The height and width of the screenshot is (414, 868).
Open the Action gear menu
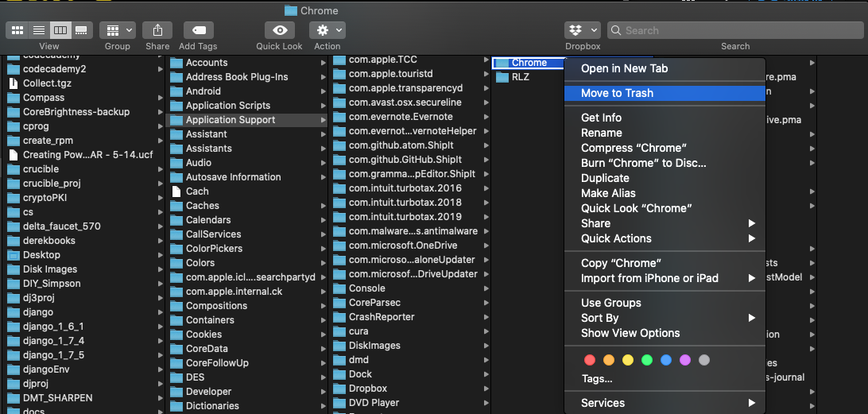point(327,30)
